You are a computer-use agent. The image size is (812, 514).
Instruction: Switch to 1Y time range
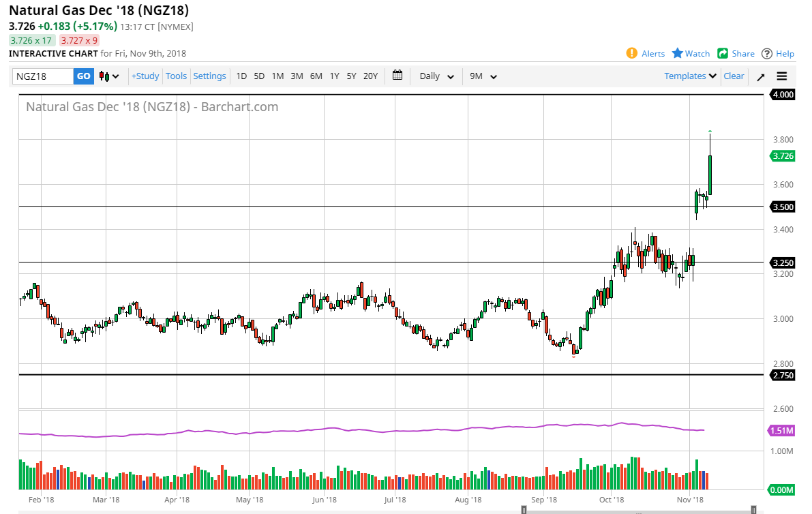click(334, 76)
